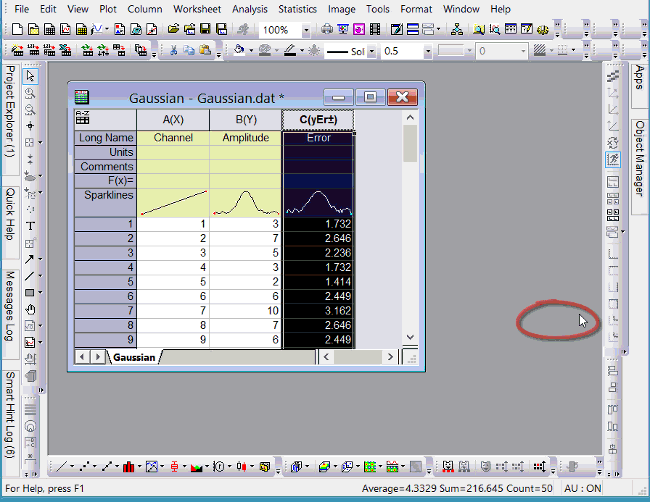Create a new workbook
The width and height of the screenshot is (656, 502).
click(x=49, y=30)
